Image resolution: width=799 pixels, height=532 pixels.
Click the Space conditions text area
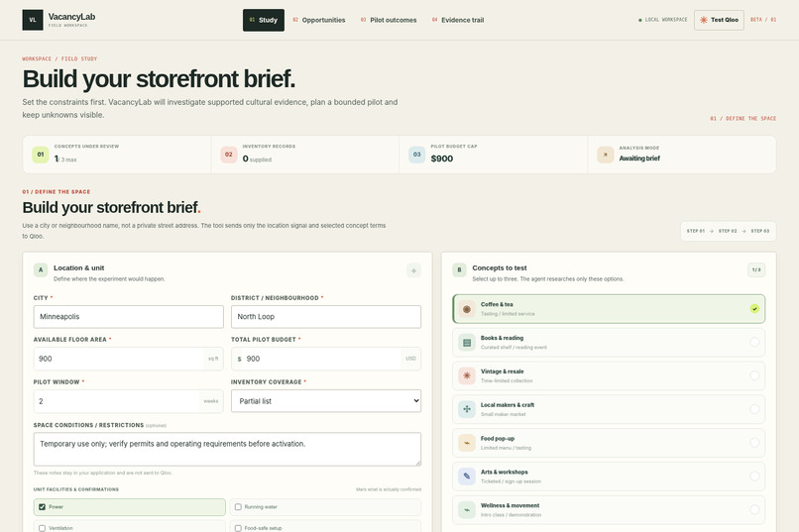click(x=227, y=449)
